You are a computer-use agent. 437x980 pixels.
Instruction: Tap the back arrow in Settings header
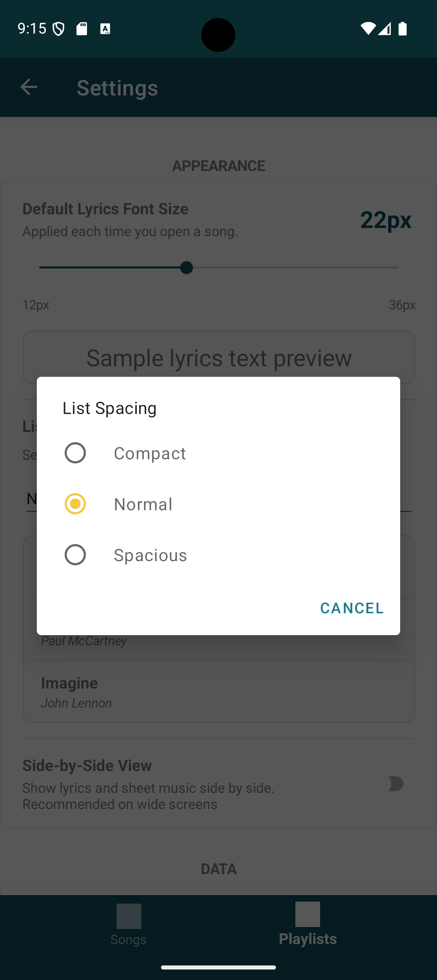(29, 87)
